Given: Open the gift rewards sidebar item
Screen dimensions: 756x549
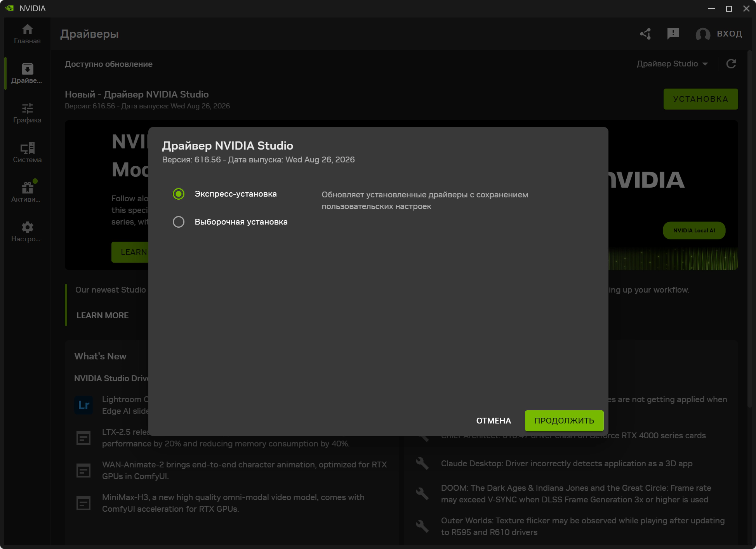Looking at the screenshot, I should pyautogui.click(x=27, y=192).
